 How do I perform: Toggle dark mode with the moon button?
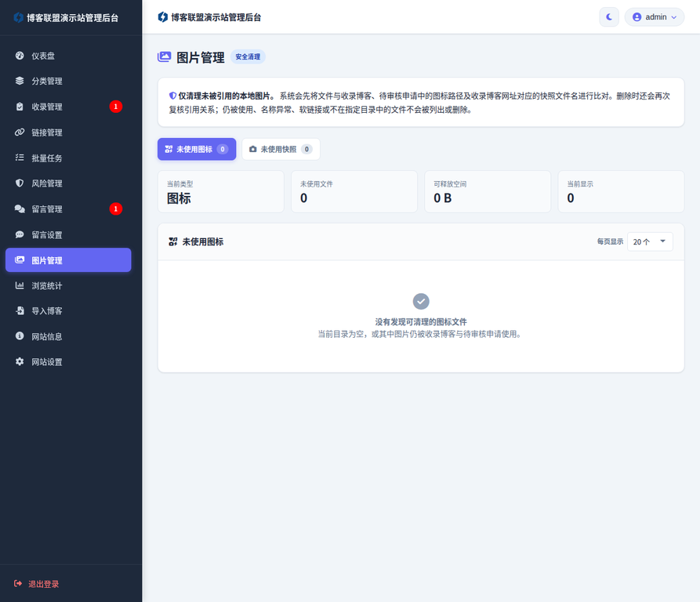(609, 17)
